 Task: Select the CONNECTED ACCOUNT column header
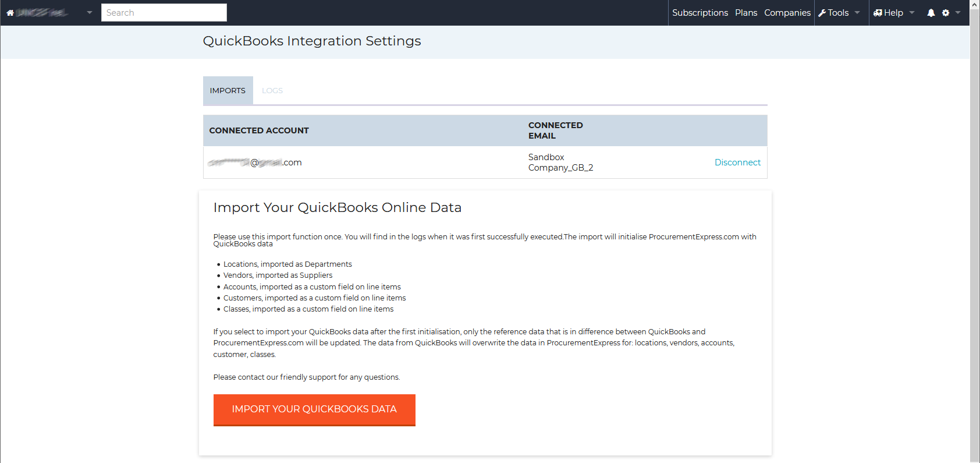point(259,130)
